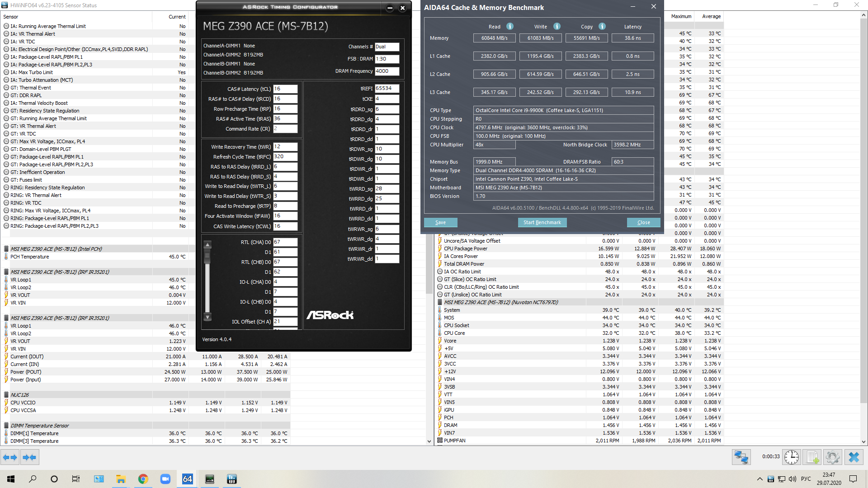
Task: Click info icon next to Write column
Action: pyautogui.click(x=557, y=27)
